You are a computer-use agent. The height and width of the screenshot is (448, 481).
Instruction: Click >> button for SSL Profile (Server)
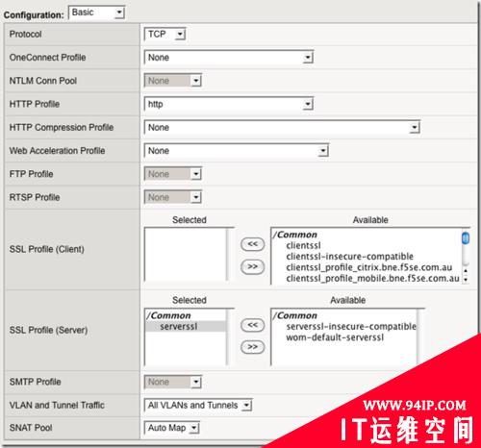pos(252,347)
